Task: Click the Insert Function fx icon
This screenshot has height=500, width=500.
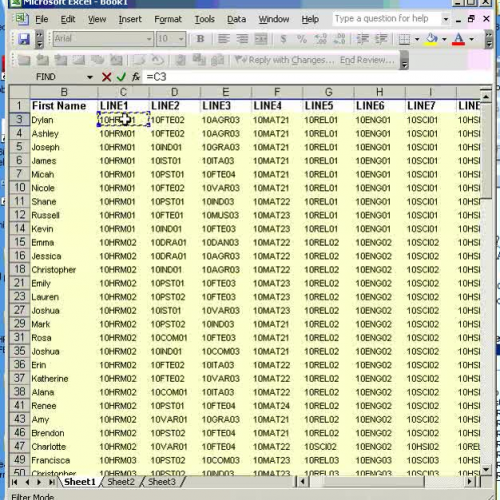Action: 135,77
